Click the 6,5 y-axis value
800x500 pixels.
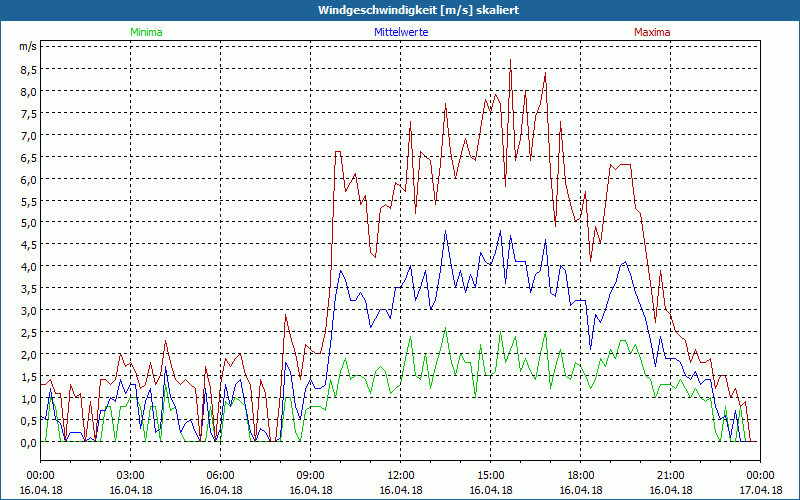(28, 158)
